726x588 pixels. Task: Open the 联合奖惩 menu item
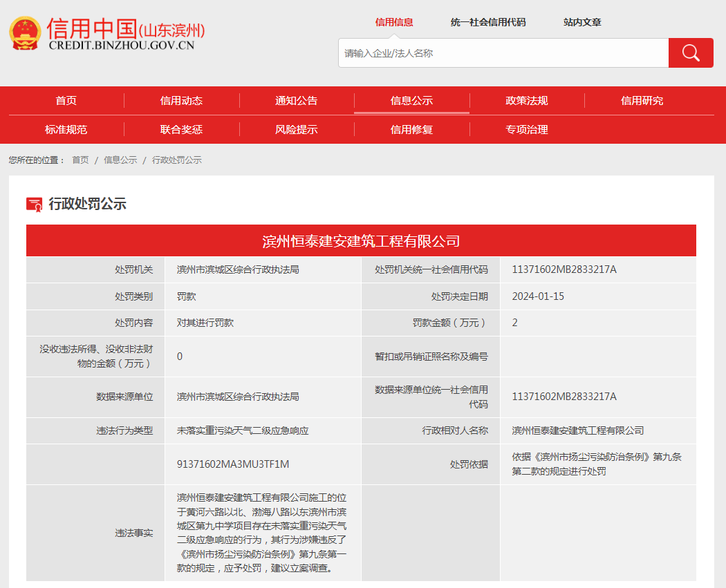point(181,129)
